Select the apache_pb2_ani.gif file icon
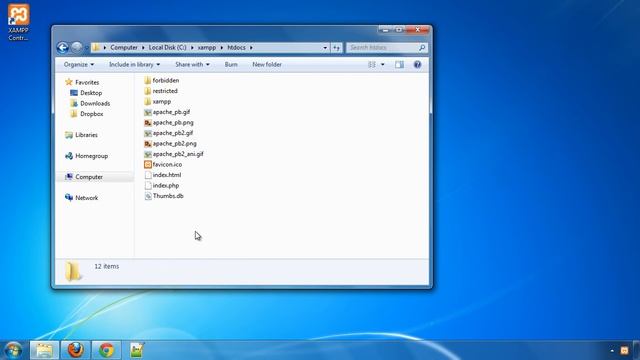640x360 pixels. (148, 154)
